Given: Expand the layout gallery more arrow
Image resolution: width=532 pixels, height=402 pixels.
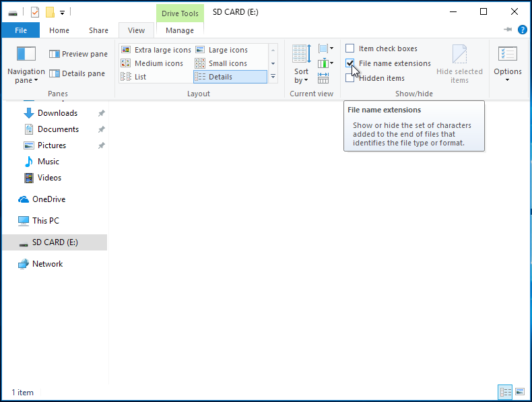Looking at the screenshot, I should 273,77.
